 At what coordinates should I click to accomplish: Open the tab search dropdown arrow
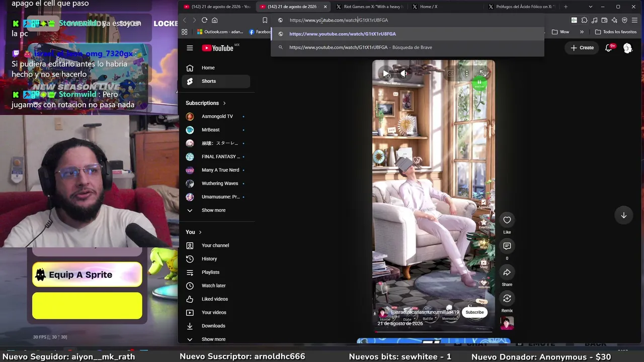pyautogui.click(x=590, y=7)
